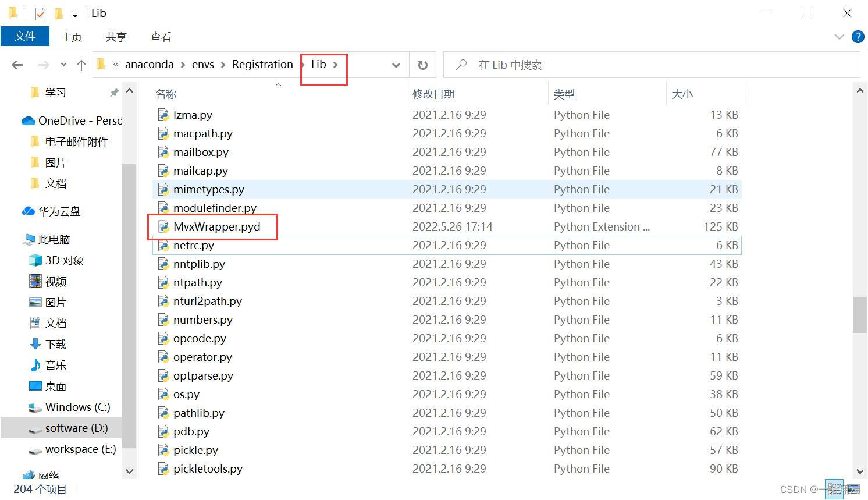
Task: Click the New folder quick access icon
Action: (59, 13)
